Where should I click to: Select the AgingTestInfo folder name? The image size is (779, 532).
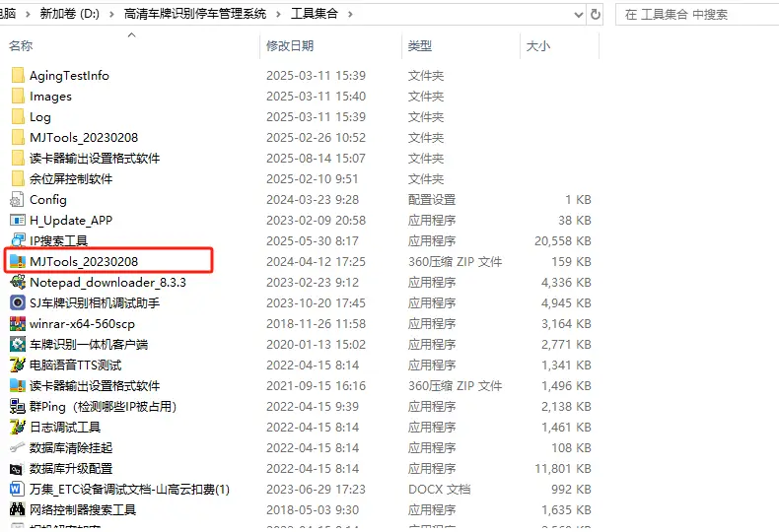[x=69, y=76]
